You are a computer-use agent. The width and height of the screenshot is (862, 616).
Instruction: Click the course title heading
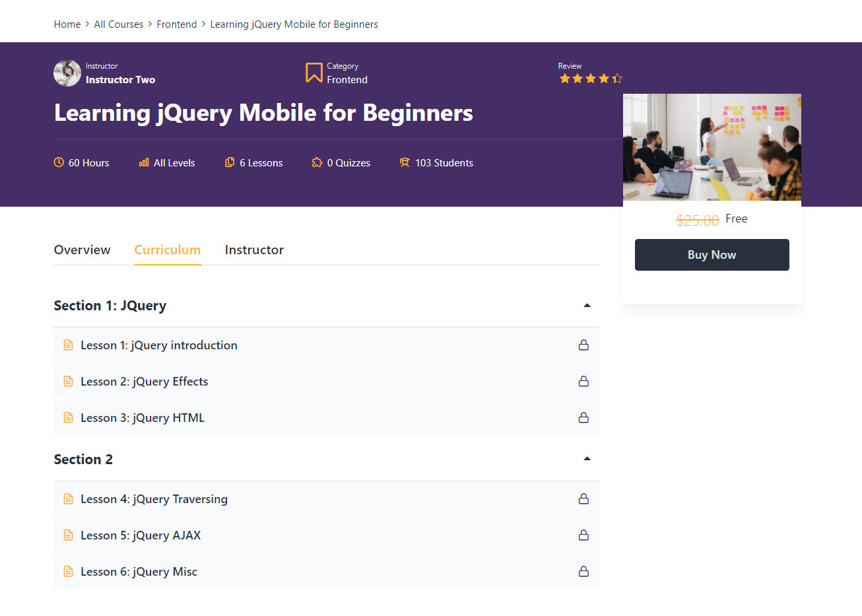(263, 113)
